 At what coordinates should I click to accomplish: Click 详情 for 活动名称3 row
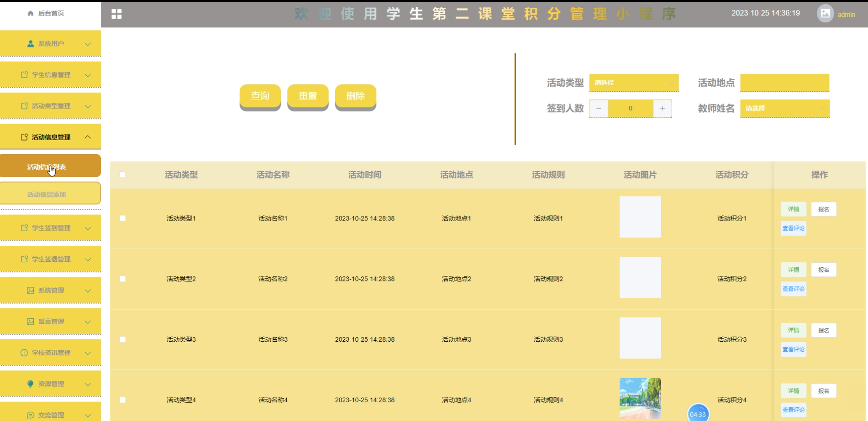(x=794, y=330)
